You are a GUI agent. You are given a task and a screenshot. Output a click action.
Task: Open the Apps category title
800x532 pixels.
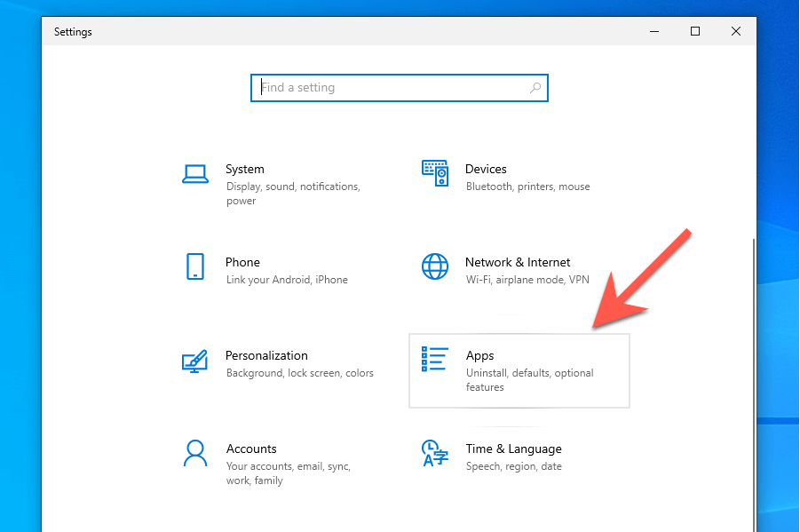pos(479,356)
